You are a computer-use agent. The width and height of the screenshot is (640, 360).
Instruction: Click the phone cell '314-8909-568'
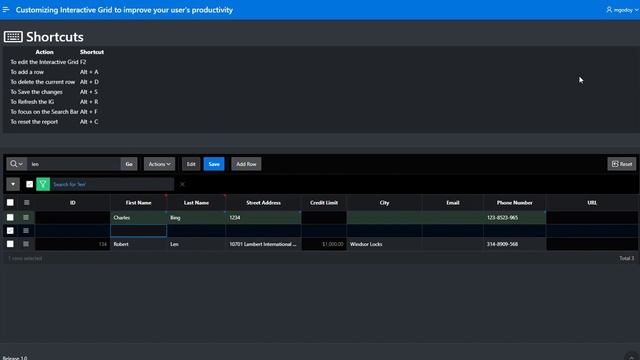point(514,244)
